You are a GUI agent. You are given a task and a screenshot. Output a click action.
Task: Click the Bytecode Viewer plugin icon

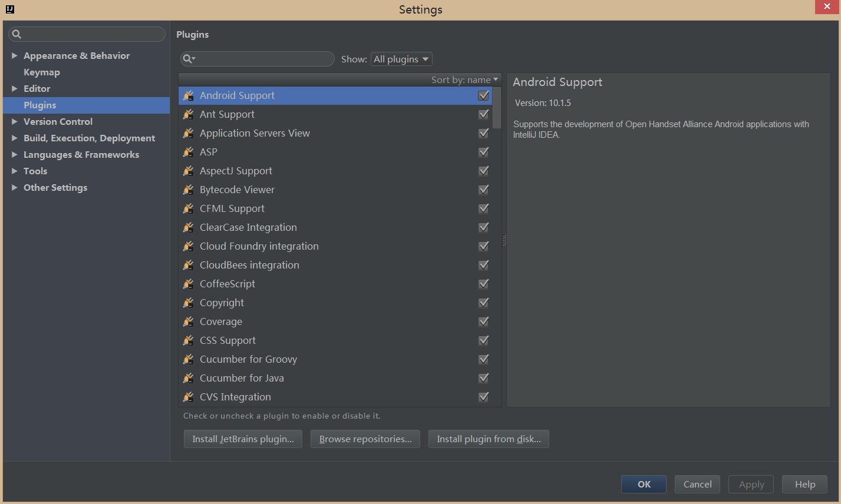pyautogui.click(x=189, y=190)
